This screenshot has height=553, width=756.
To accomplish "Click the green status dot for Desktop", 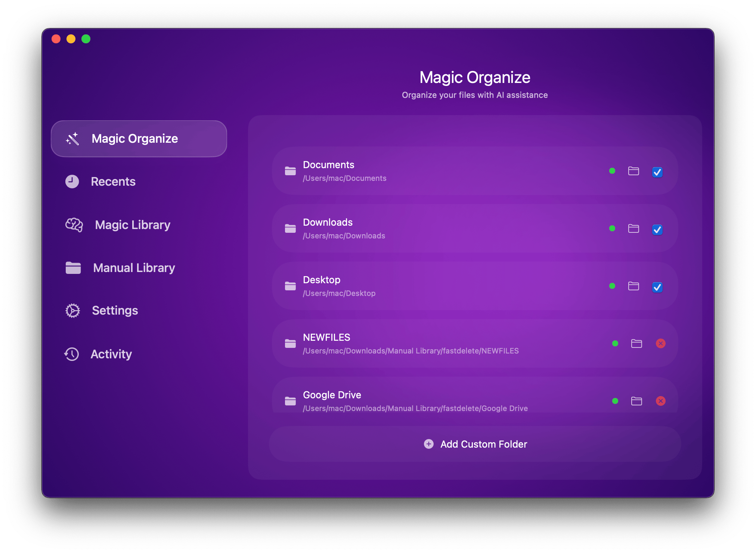I will (x=612, y=286).
